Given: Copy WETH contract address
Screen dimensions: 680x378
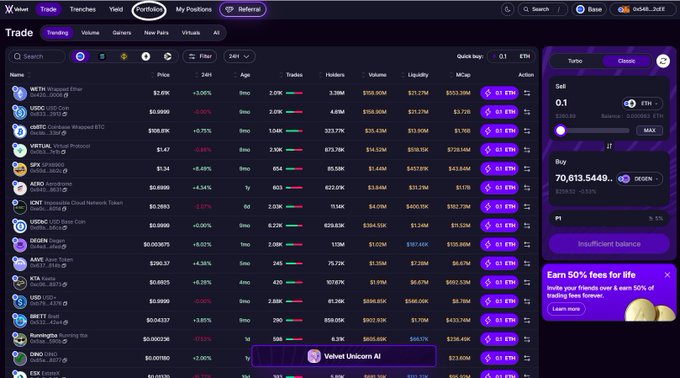Looking at the screenshot, I should click(66, 95).
